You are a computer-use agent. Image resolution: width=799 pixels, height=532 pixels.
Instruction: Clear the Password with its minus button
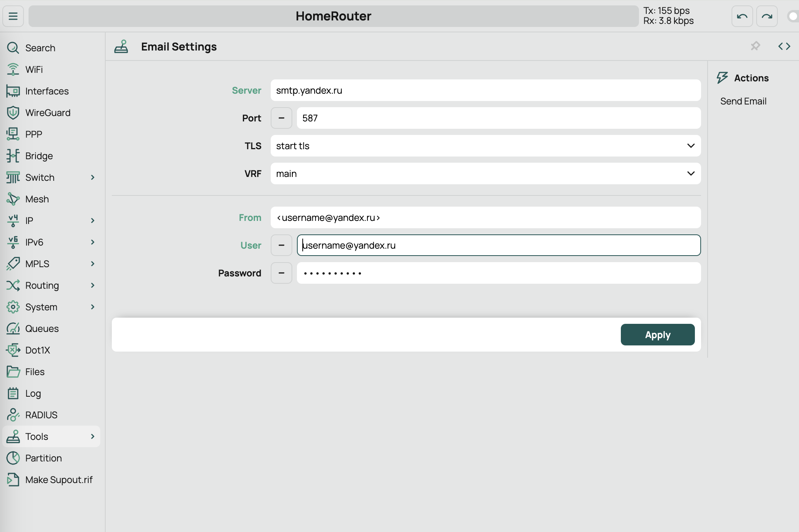coord(281,273)
